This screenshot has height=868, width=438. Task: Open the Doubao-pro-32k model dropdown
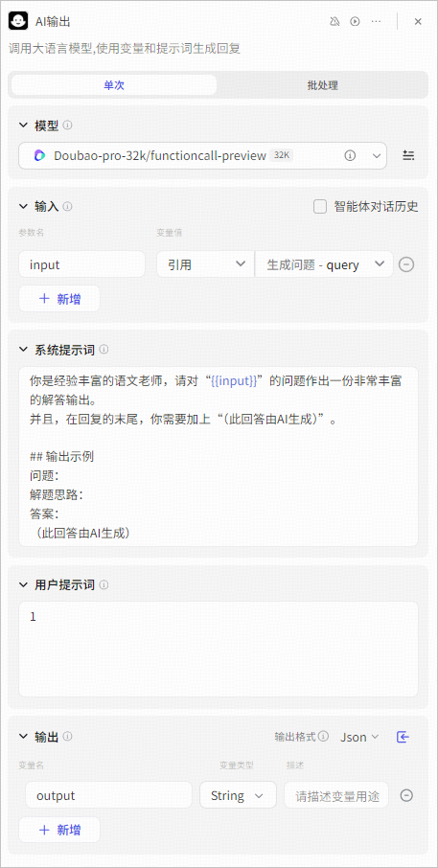(202, 155)
